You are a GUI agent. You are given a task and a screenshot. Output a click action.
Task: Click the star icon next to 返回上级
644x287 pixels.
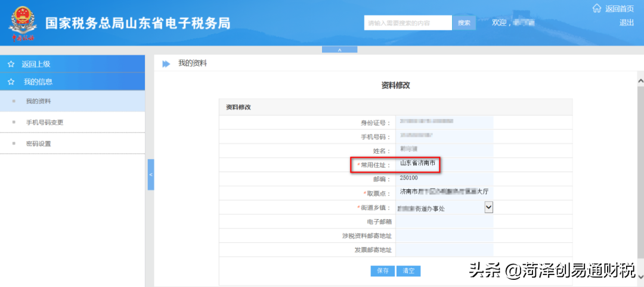[x=11, y=64]
